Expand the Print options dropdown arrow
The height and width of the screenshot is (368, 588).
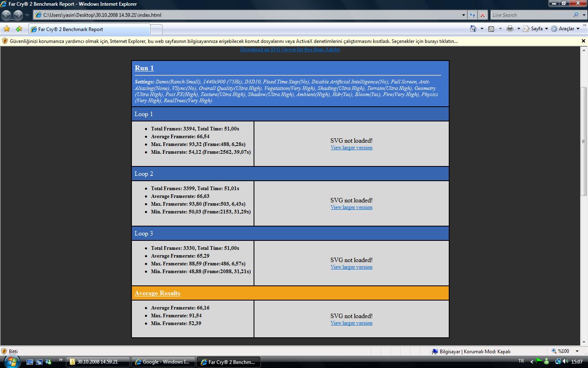519,29
